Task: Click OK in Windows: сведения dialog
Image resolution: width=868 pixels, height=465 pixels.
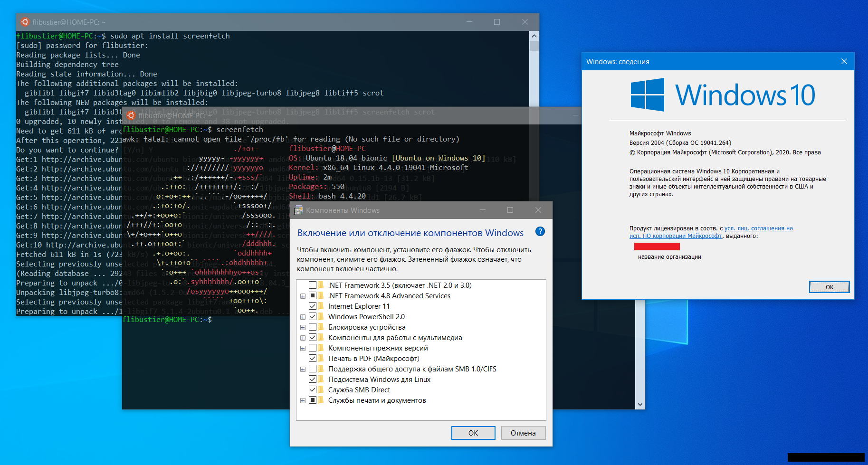Action: coord(830,287)
